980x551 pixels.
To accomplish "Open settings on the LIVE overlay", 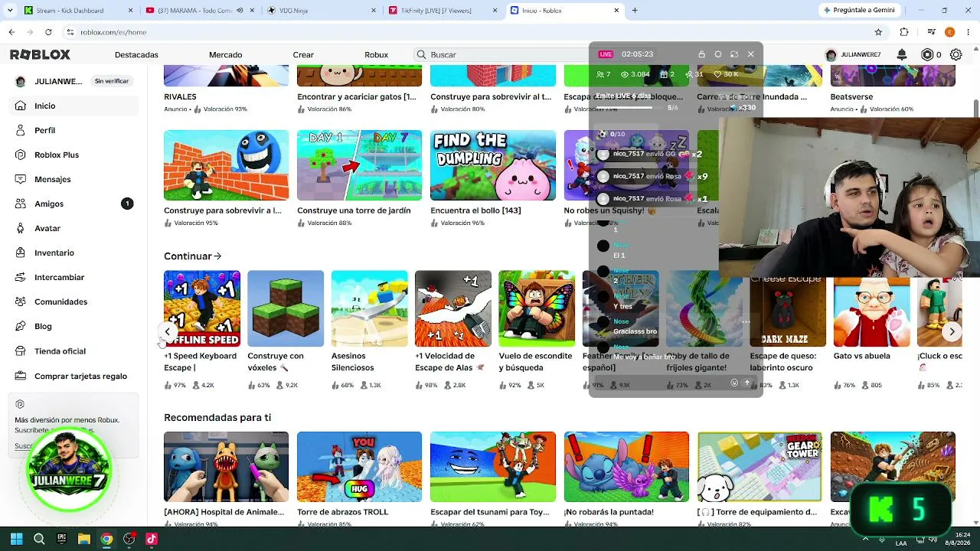I will pyautogui.click(x=718, y=54).
